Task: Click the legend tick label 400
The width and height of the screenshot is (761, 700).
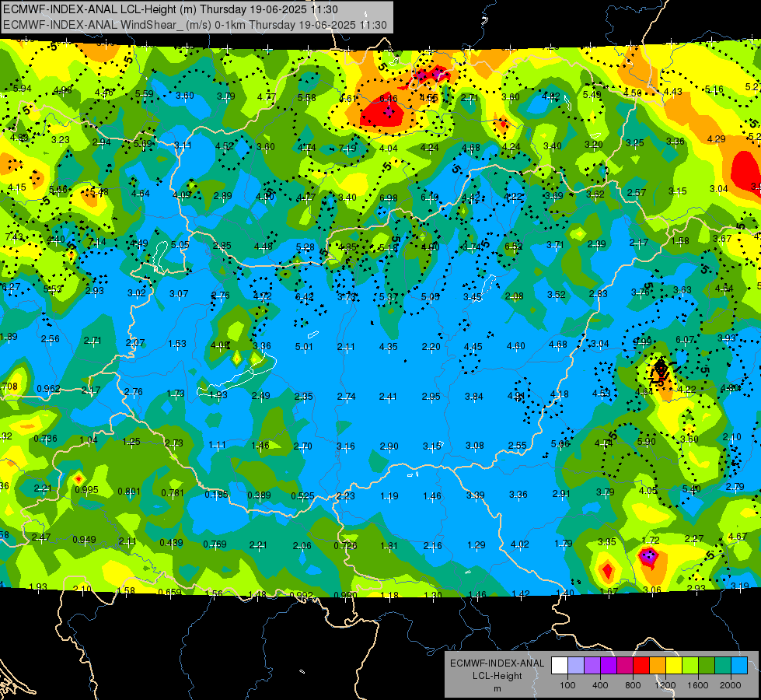Action: click(600, 685)
